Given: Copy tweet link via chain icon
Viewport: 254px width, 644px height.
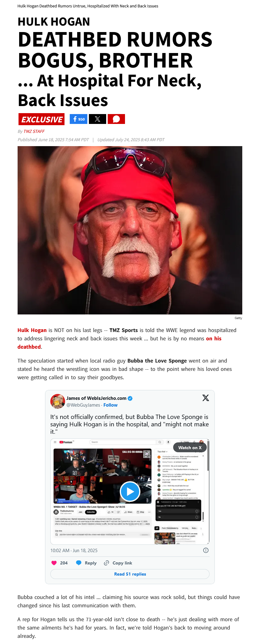Looking at the screenshot, I should point(106,563).
